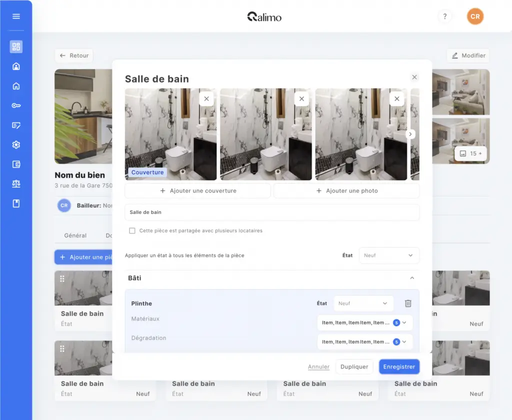Click Annuler link
The width and height of the screenshot is (512, 420).
(x=318, y=367)
